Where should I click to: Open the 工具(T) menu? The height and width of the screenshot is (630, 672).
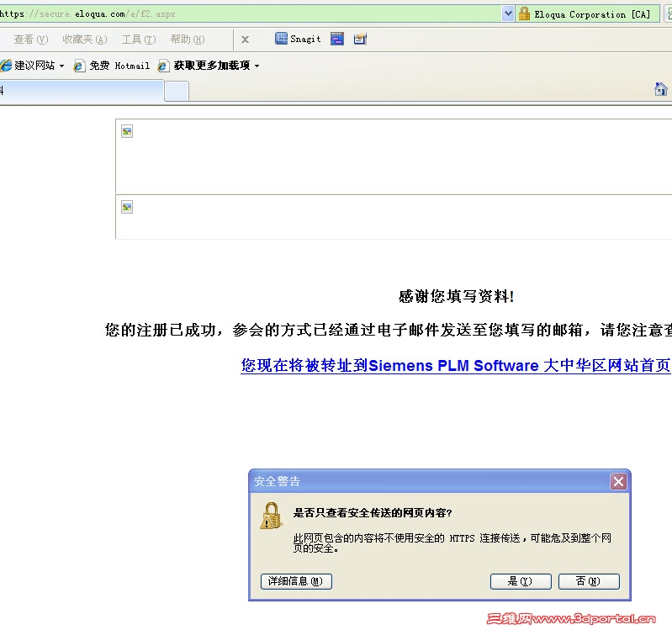(x=139, y=40)
